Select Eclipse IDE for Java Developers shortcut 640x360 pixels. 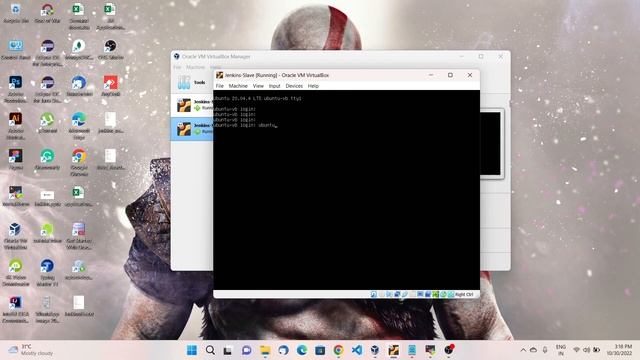tap(47, 89)
